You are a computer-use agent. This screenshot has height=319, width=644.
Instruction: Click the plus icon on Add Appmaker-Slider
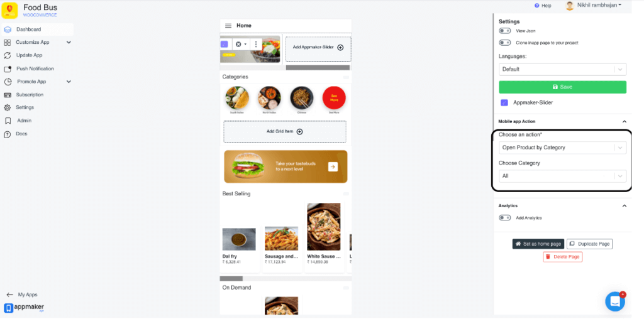(340, 48)
